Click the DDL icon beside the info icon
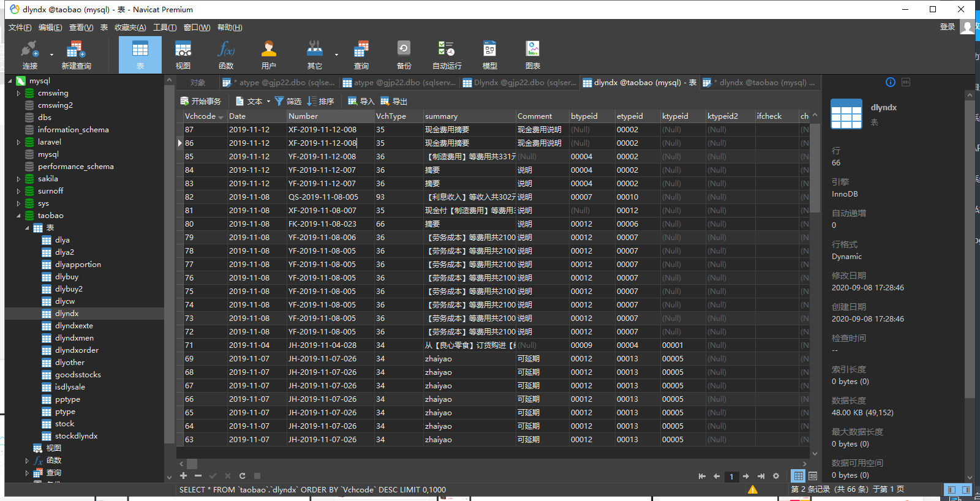The image size is (980, 501). [x=906, y=82]
